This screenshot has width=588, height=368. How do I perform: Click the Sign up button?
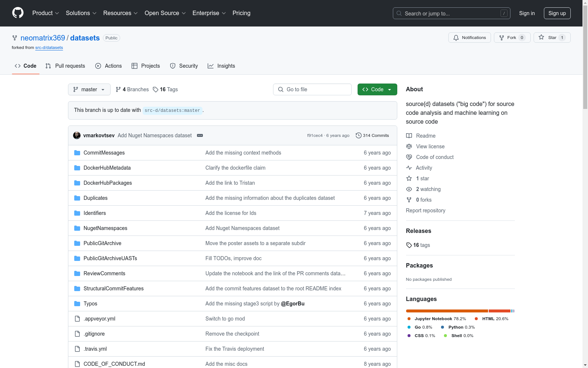[557, 13]
